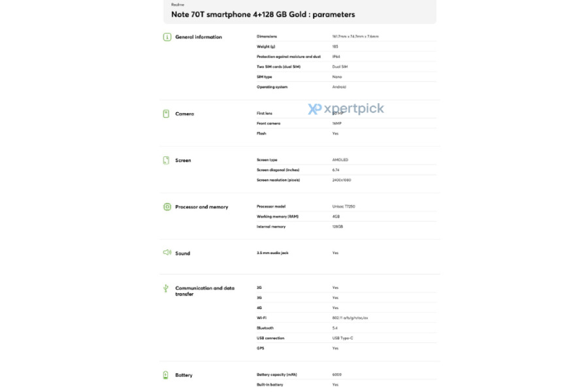Click the Bluetooth row label

click(x=265, y=328)
